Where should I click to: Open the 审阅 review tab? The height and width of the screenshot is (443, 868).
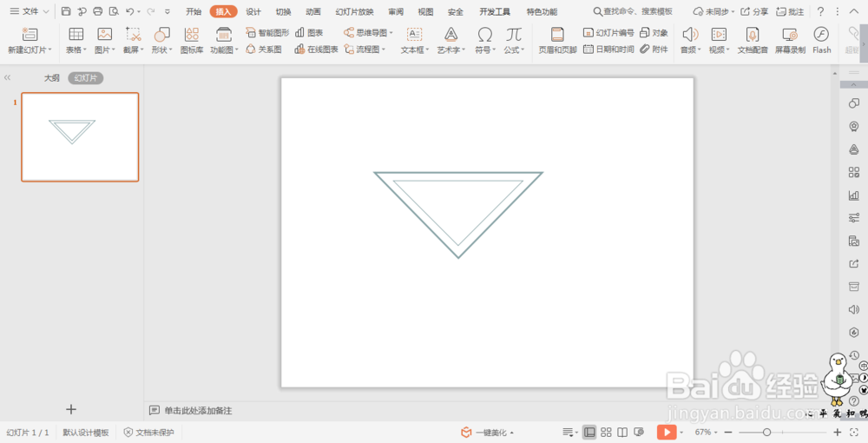[x=396, y=11]
